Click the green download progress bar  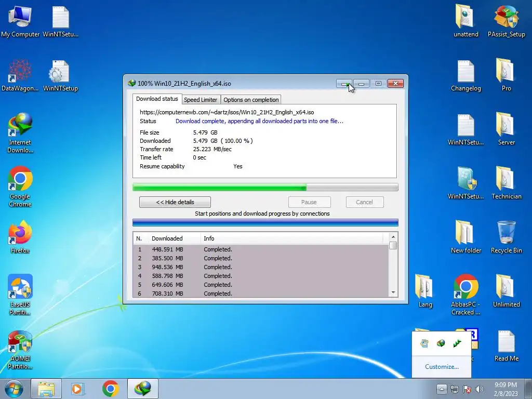click(265, 187)
